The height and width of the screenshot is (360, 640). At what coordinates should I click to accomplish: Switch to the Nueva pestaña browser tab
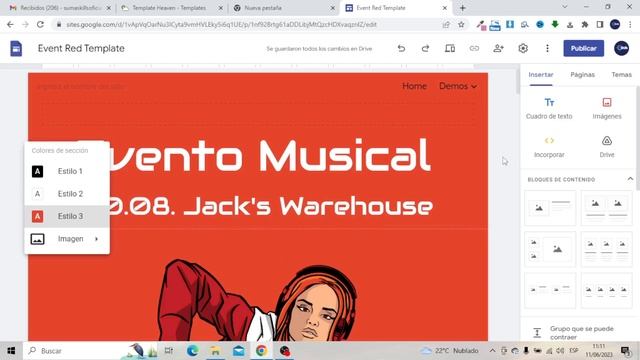pos(284,8)
